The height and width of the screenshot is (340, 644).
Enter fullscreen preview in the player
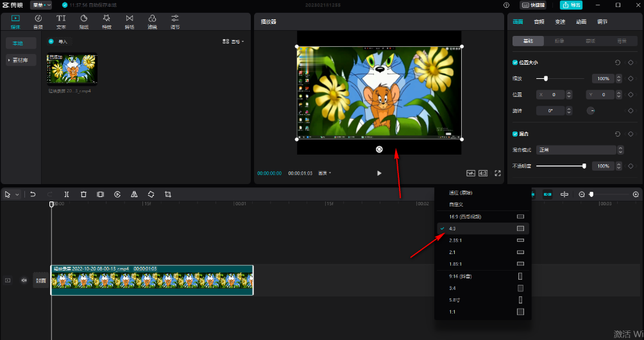point(497,173)
